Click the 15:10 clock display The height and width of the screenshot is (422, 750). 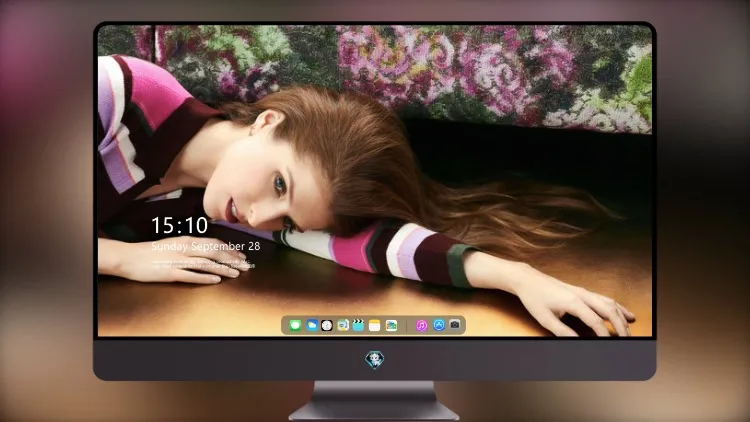pyautogui.click(x=179, y=225)
